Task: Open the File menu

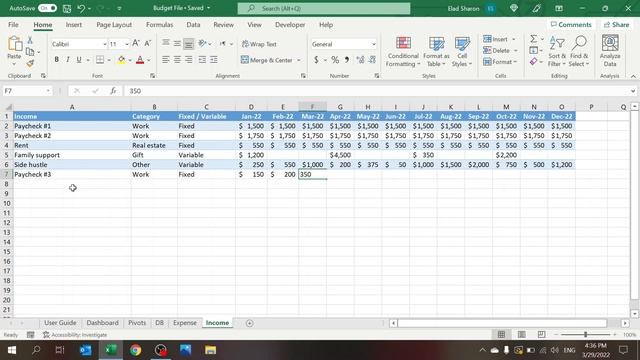Action: pyautogui.click(x=13, y=24)
